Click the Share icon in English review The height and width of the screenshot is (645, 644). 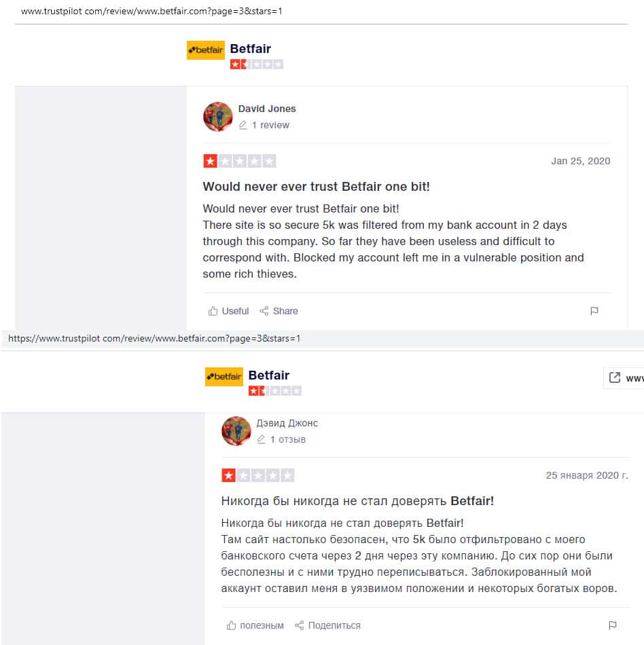tap(264, 311)
